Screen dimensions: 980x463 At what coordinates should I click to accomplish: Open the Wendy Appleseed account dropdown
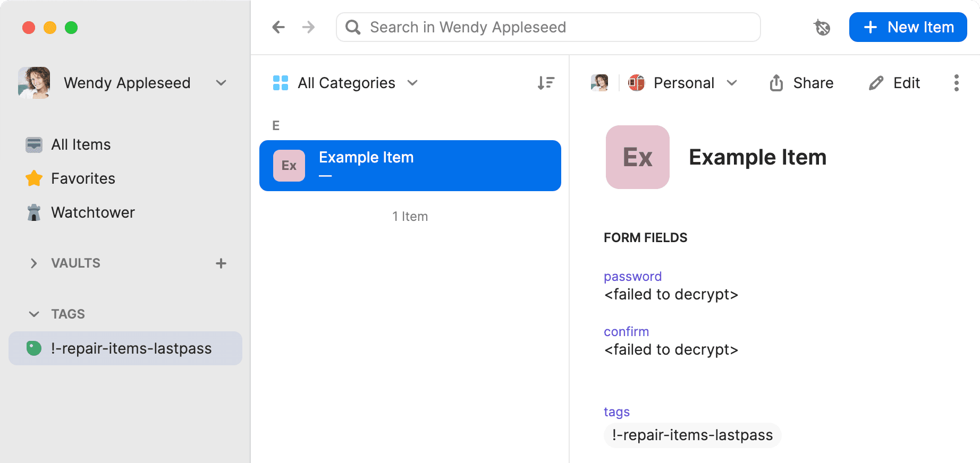click(221, 83)
